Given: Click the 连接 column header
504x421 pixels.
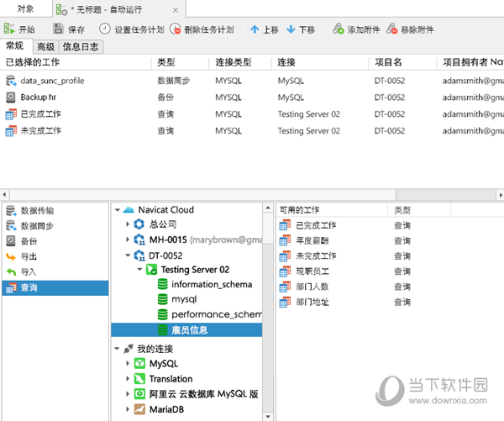Looking at the screenshot, I should coord(320,62).
